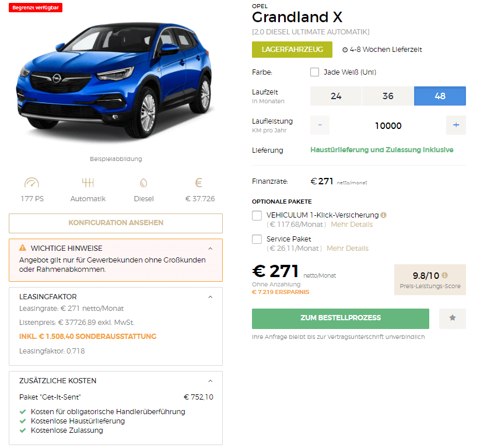Viewport: 480px width, 448px height.
Task: Collapse the Leasingfaktor panel
Action: coord(211,297)
